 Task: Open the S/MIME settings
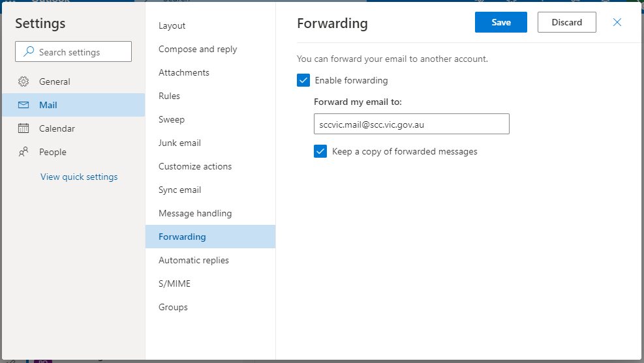pyautogui.click(x=174, y=283)
